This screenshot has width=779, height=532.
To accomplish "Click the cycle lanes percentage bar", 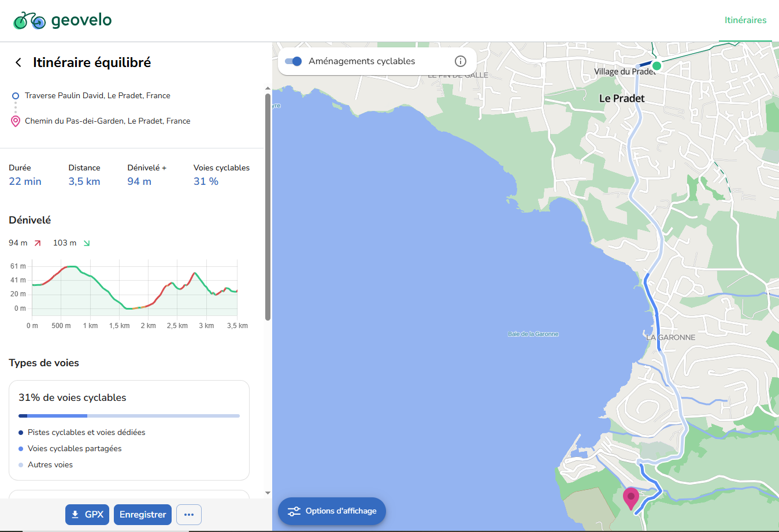I will click(x=129, y=416).
